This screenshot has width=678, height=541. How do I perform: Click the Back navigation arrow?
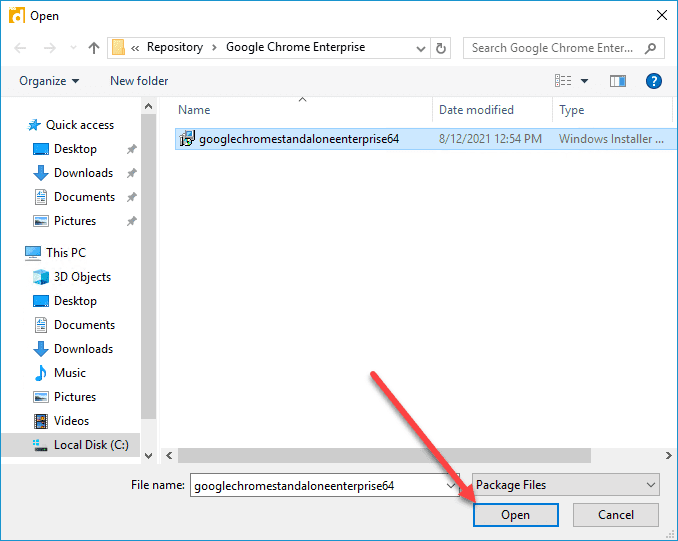click(x=20, y=48)
